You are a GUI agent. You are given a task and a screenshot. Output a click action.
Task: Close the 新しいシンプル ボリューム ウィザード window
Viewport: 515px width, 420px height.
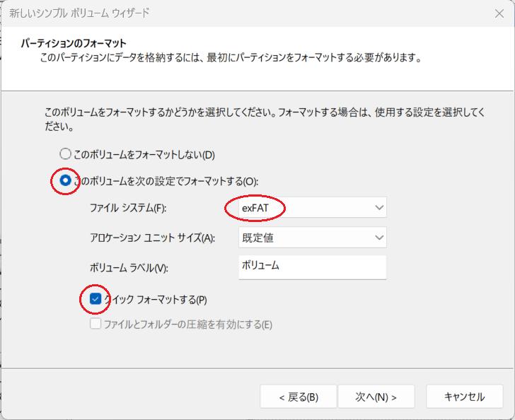point(499,13)
